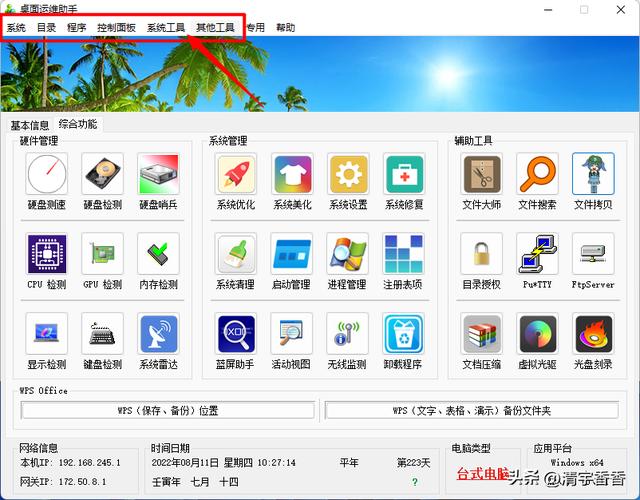Open the GPU 检测 graphics card test
This screenshot has width=640, height=500.
click(x=102, y=254)
